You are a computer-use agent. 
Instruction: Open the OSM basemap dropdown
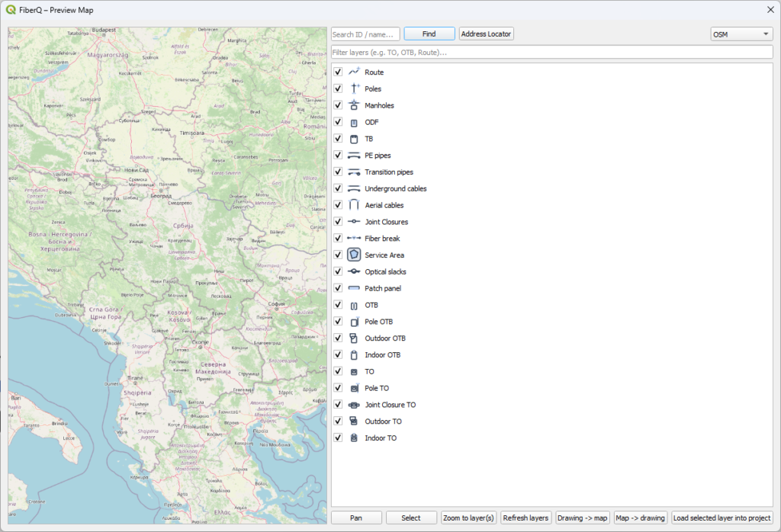(x=741, y=34)
